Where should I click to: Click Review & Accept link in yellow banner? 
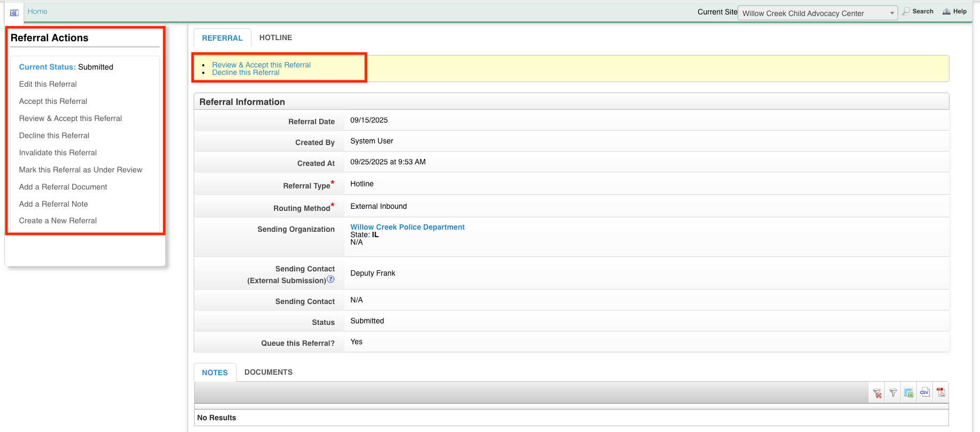[261, 65]
